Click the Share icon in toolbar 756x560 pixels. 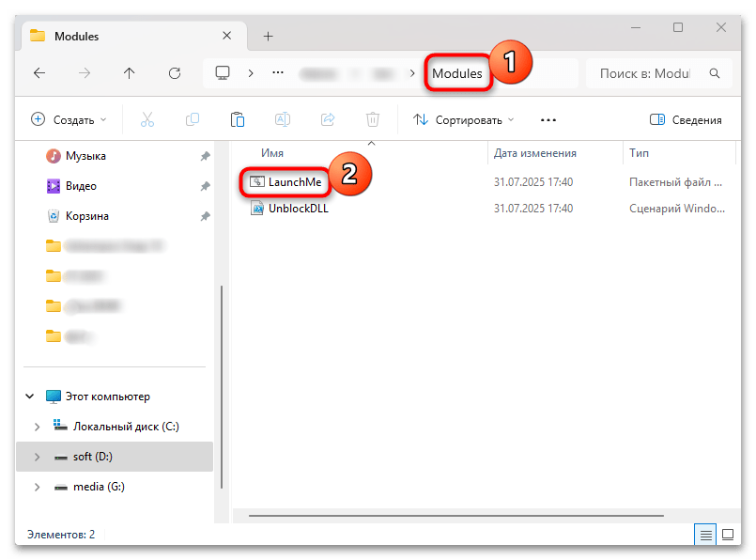tap(328, 119)
